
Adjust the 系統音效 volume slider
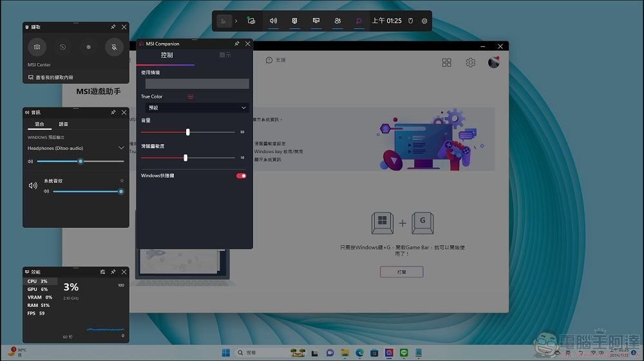88,192
